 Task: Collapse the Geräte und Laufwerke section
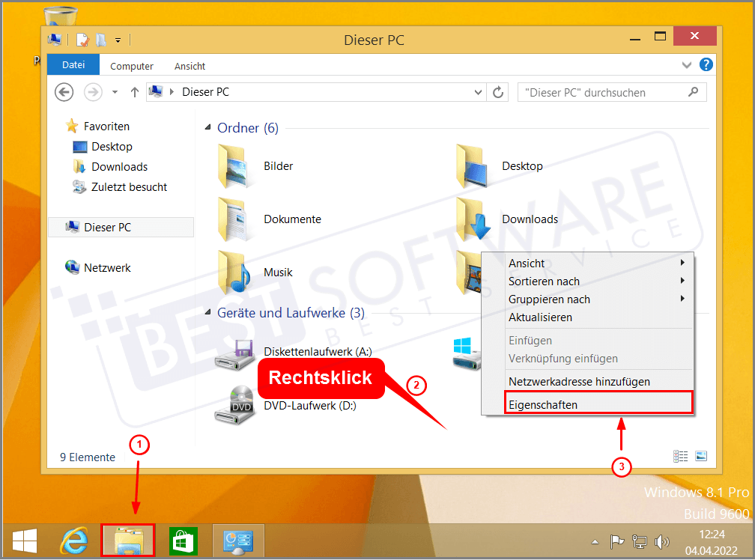pyautogui.click(x=207, y=313)
